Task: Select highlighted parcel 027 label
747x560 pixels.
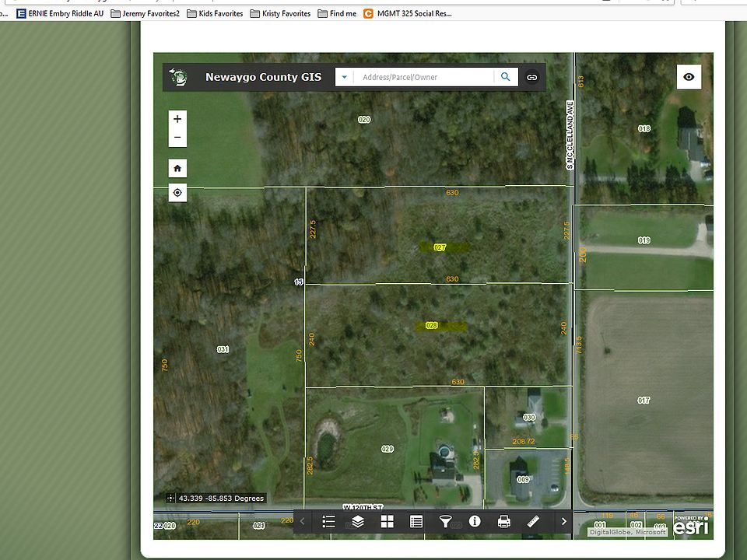Action: tap(440, 247)
